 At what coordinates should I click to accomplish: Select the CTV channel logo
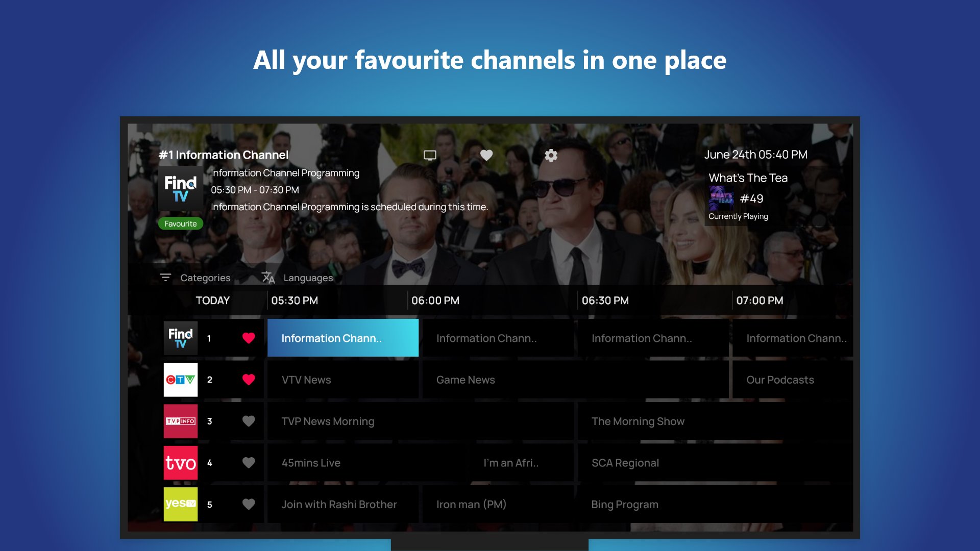(180, 380)
